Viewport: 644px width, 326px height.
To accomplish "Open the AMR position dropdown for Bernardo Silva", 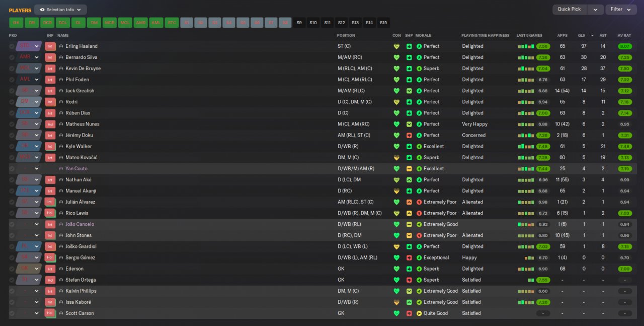I will pos(29,57).
